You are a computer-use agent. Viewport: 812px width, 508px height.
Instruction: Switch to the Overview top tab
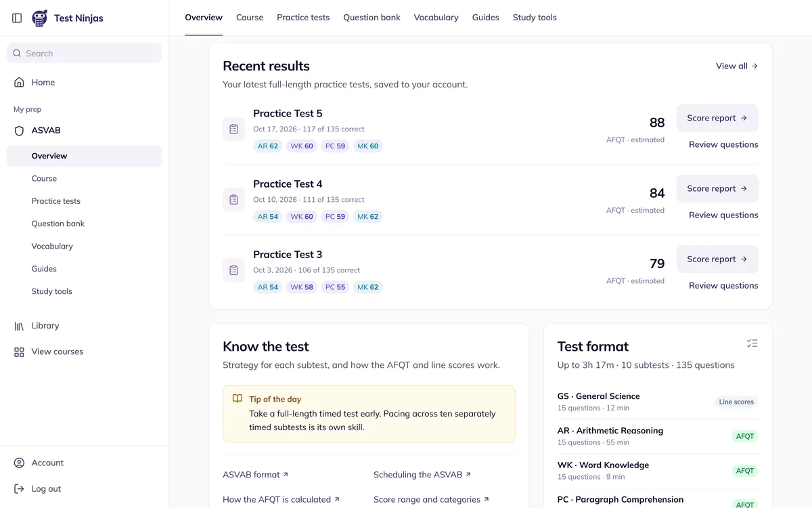tap(204, 18)
